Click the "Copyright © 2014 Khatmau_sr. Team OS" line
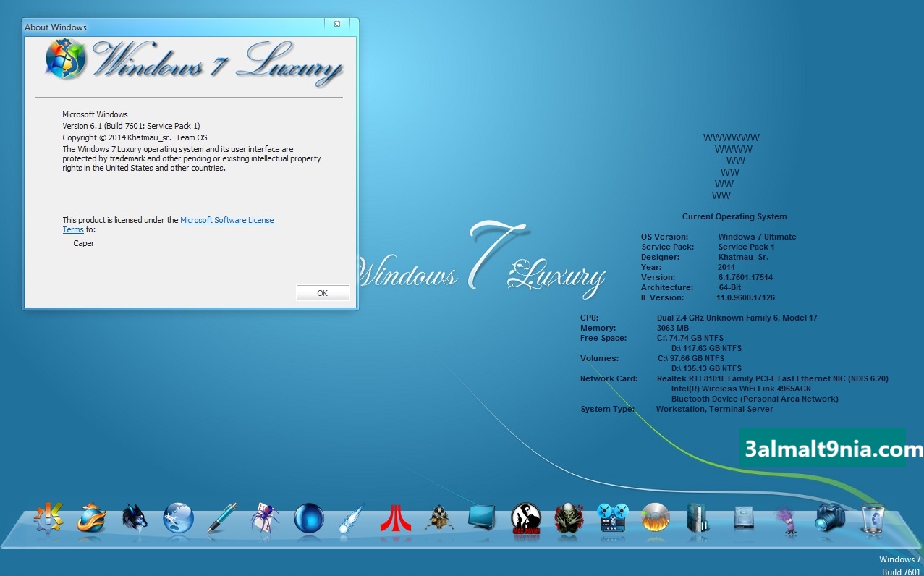The width and height of the screenshot is (924, 576). [135, 137]
